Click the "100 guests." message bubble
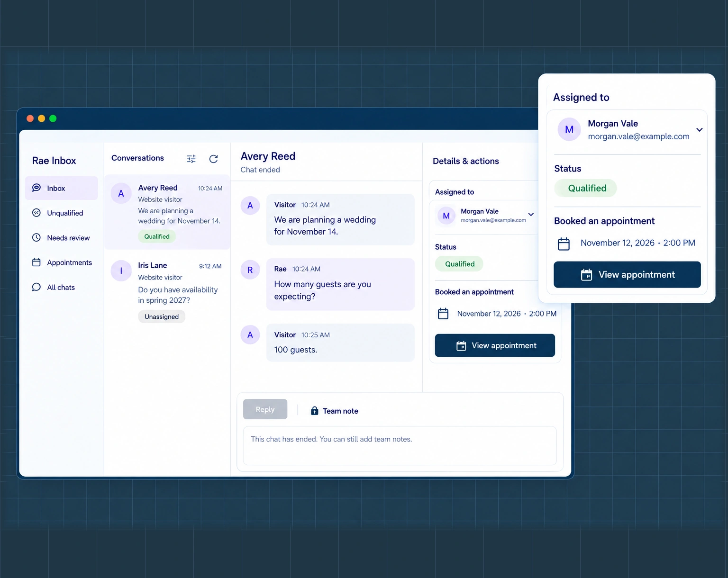Viewport: 728px width, 578px height. (x=340, y=343)
